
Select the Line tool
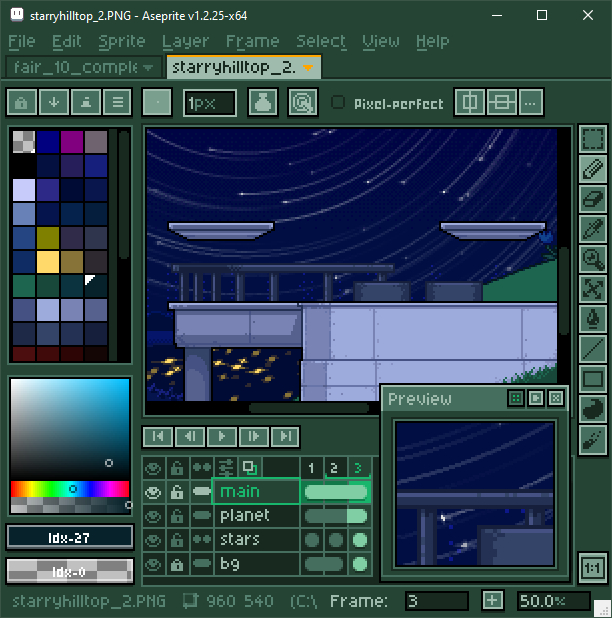coord(593,349)
